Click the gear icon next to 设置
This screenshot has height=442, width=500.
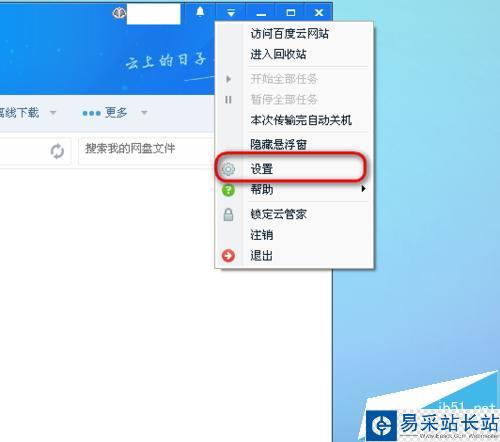(x=228, y=169)
